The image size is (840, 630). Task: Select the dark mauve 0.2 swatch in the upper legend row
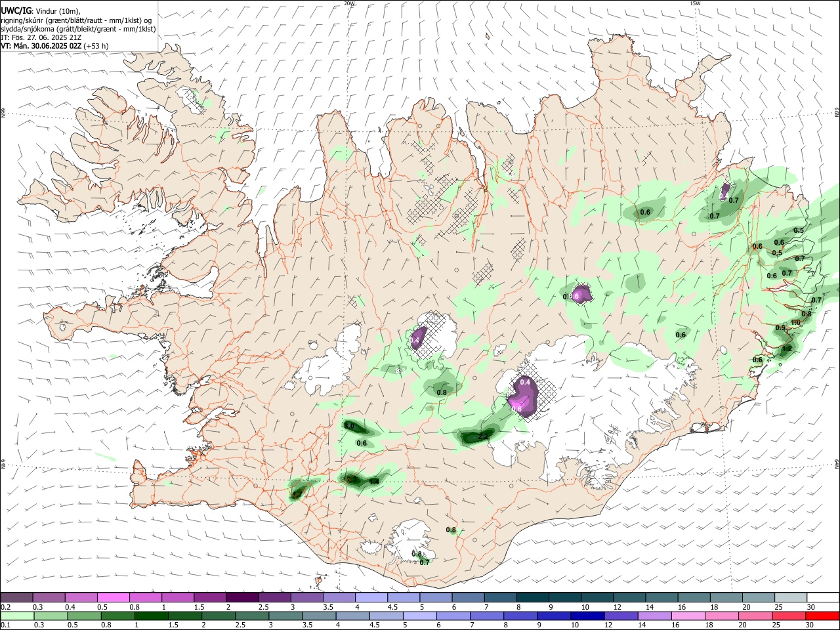click(16, 597)
